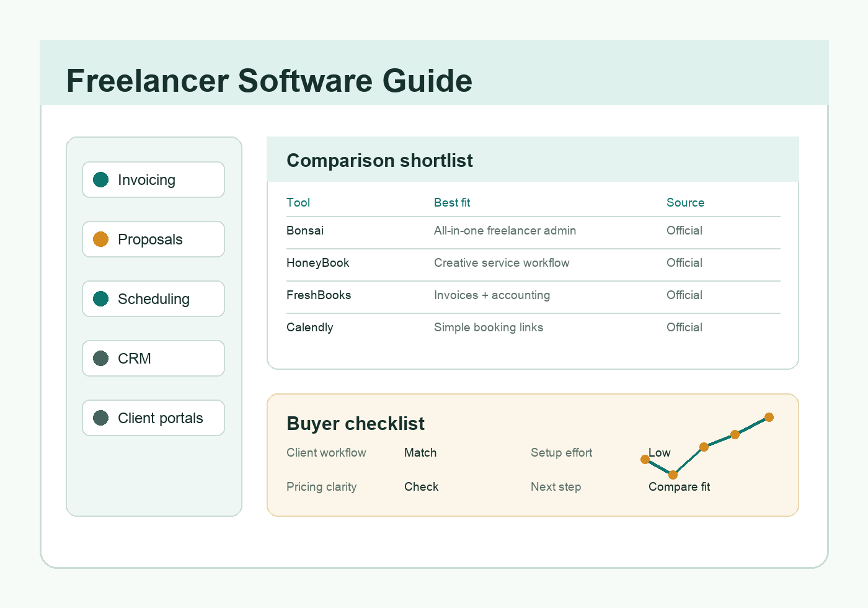Screen dimensions: 868x608
Task: Click the Compare fit value
Action: (x=679, y=487)
